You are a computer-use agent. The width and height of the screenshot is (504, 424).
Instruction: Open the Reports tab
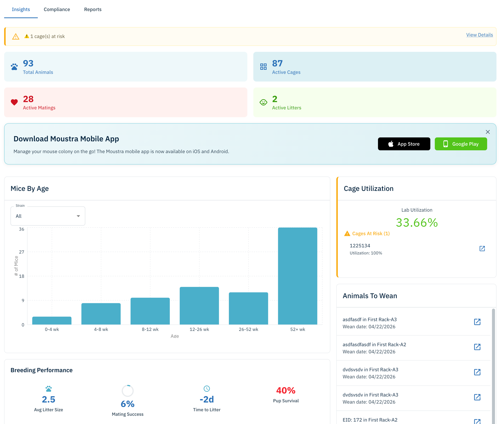pyautogui.click(x=93, y=9)
